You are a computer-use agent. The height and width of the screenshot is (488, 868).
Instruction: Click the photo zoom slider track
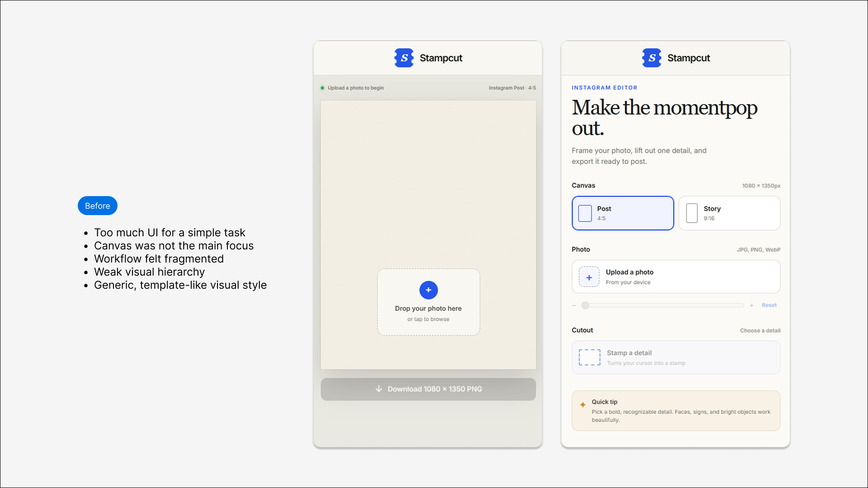click(663, 305)
